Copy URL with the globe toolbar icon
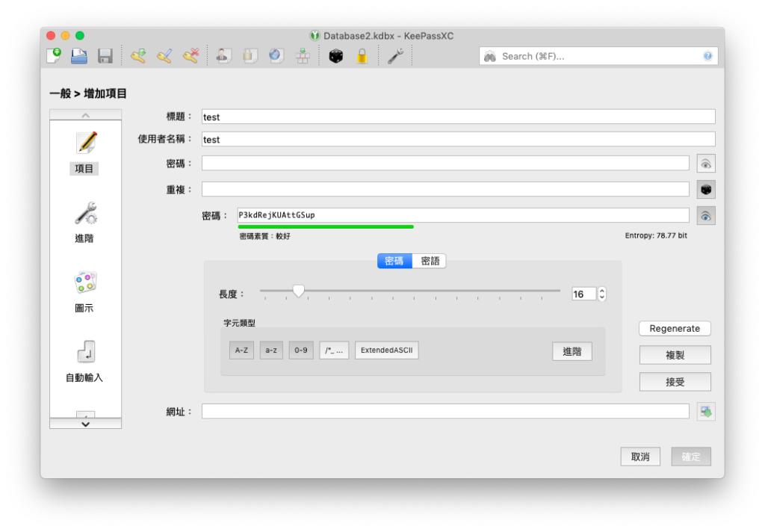The width and height of the screenshot is (765, 532). point(276,55)
